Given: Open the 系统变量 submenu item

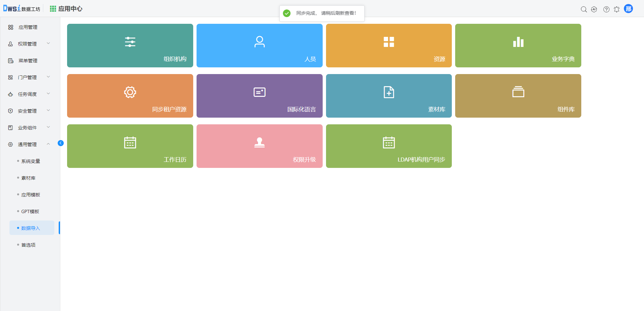Looking at the screenshot, I should tap(31, 161).
